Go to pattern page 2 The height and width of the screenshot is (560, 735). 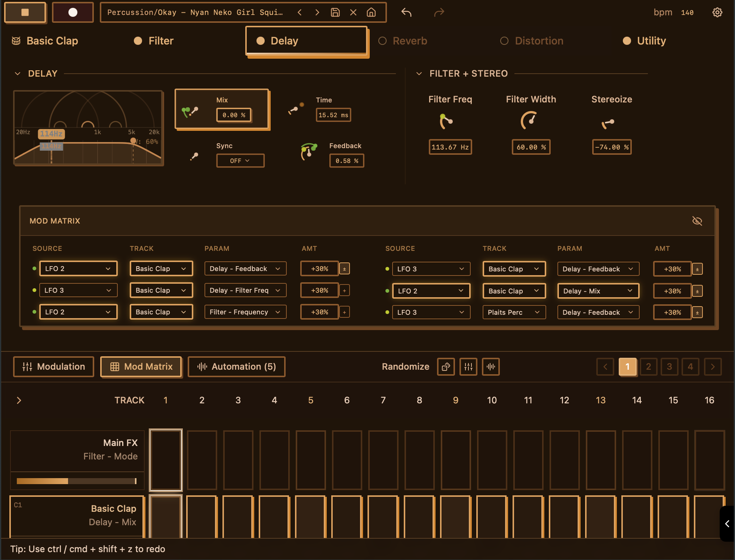648,367
